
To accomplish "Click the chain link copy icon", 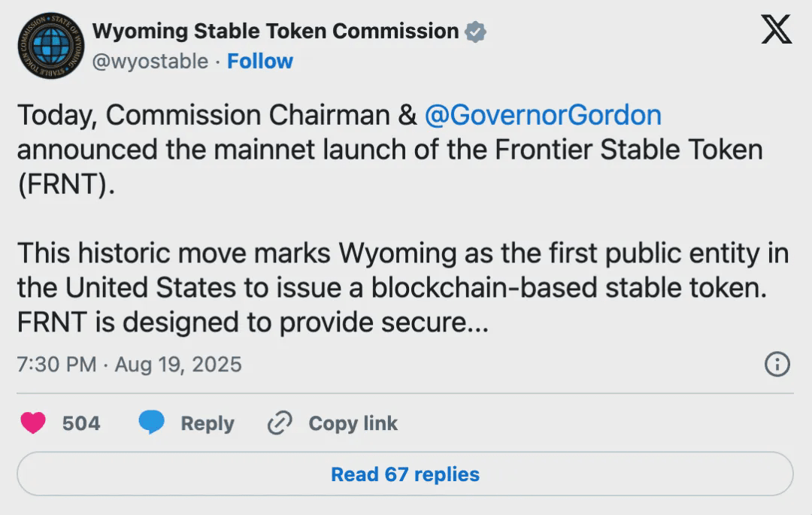I will click(280, 423).
